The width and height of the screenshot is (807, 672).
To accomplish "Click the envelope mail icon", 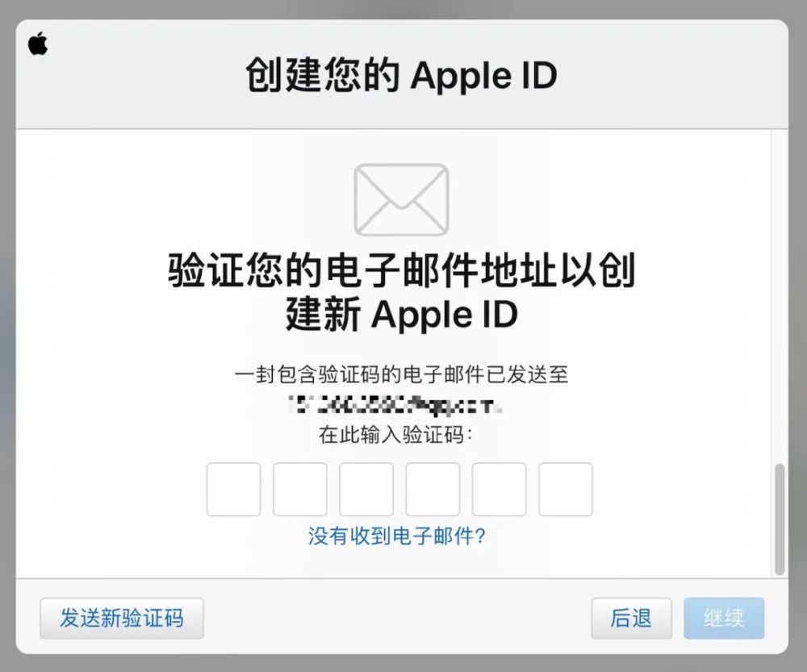I will click(x=401, y=199).
